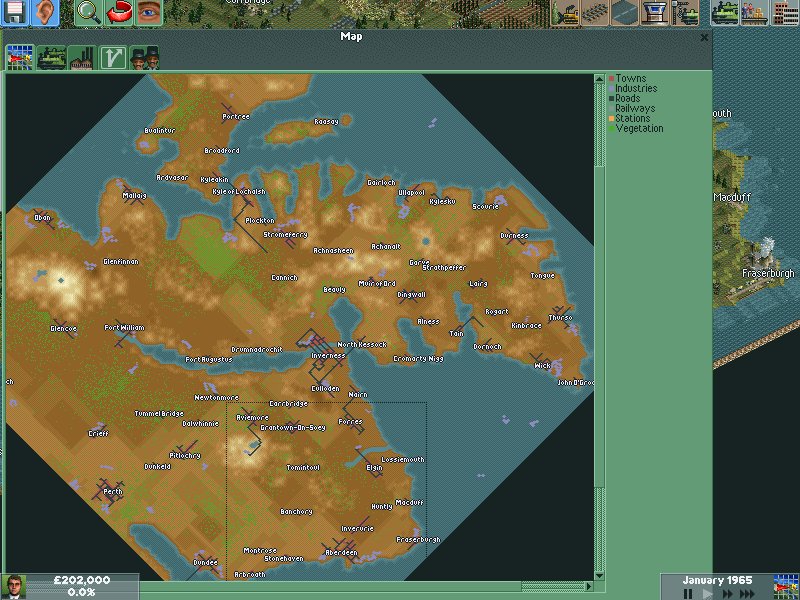Image resolution: width=800 pixels, height=600 pixels.
Task: Click the January 1965 date display
Action: pos(717,580)
